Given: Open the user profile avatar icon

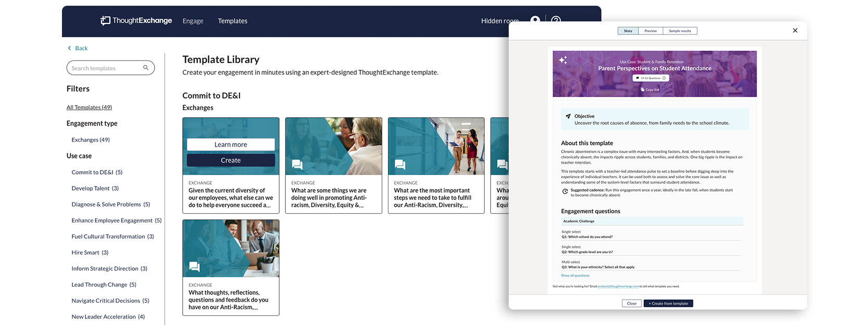Looking at the screenshot, I should coord(535,20).
